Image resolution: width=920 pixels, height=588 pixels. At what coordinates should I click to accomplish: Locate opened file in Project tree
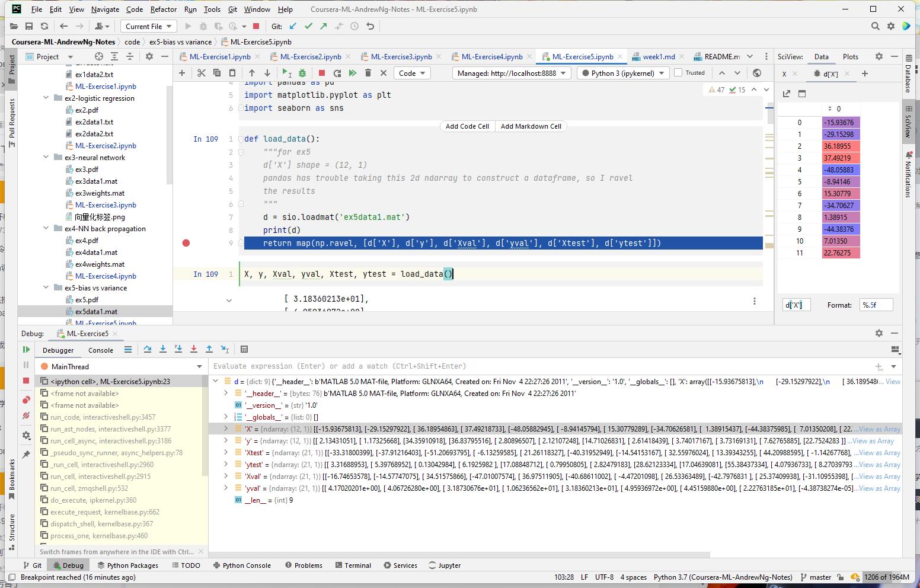click(99, 57)
